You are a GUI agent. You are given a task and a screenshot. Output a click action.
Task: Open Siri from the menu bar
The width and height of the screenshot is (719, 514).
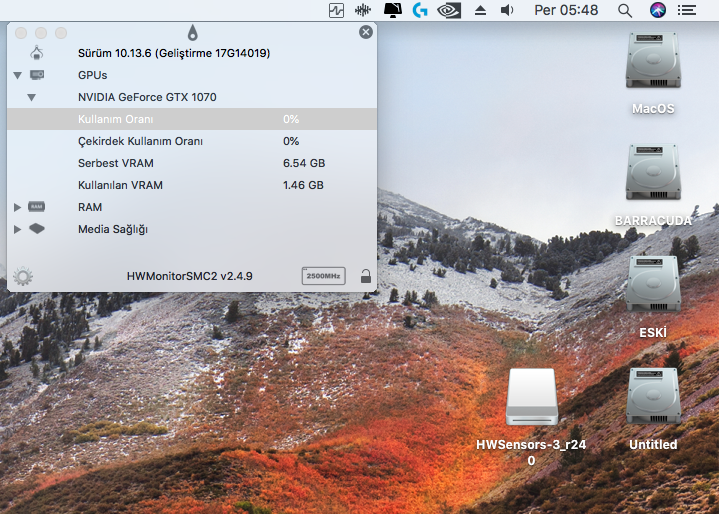coord(657,10)
